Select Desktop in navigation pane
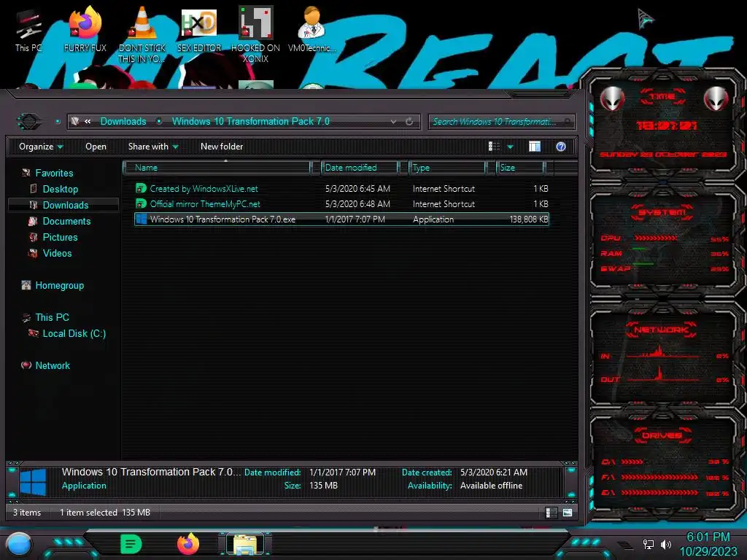This screenshot has height=560, width=747. (x=60, y=189)
